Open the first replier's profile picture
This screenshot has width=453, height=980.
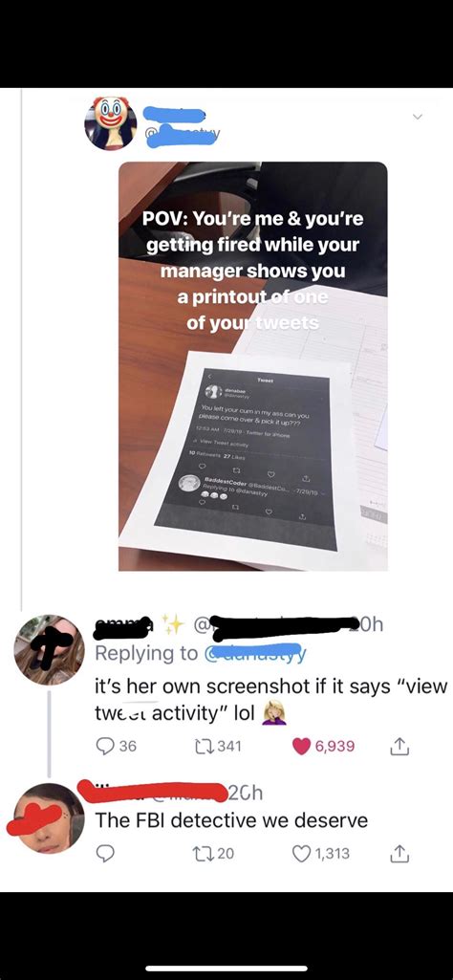(x=49, y=649)
